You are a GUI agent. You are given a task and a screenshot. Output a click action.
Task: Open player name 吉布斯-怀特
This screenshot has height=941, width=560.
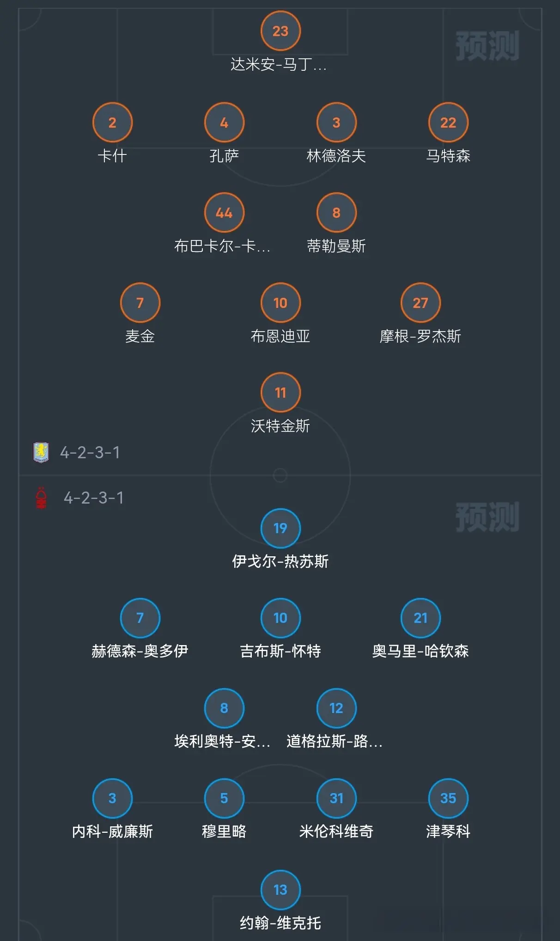280,651
